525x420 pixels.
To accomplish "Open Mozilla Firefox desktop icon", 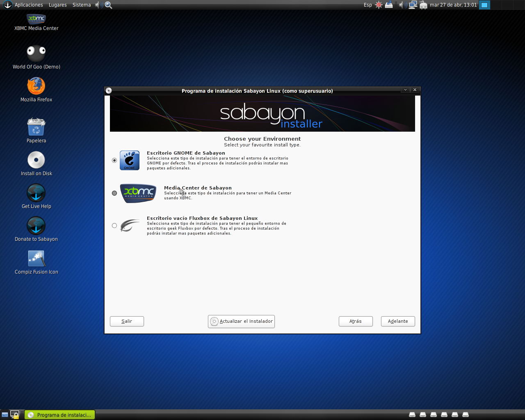I will pos(36,89).
